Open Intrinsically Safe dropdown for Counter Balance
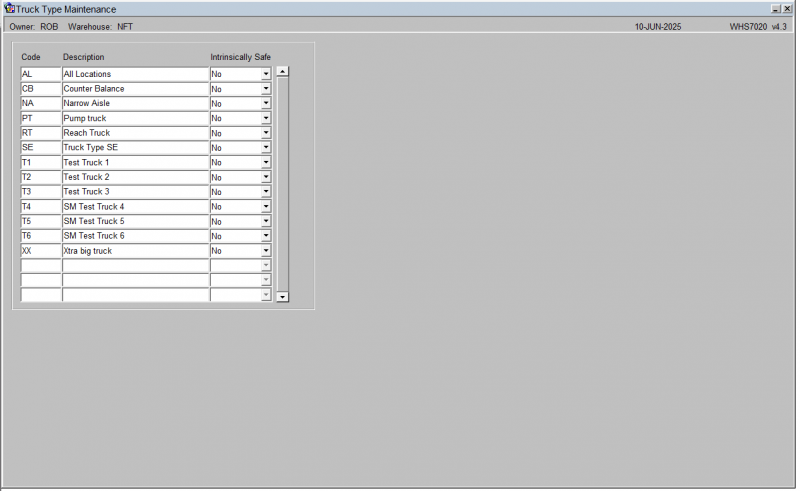The image size is (800, 491). [x=266, y=89]
